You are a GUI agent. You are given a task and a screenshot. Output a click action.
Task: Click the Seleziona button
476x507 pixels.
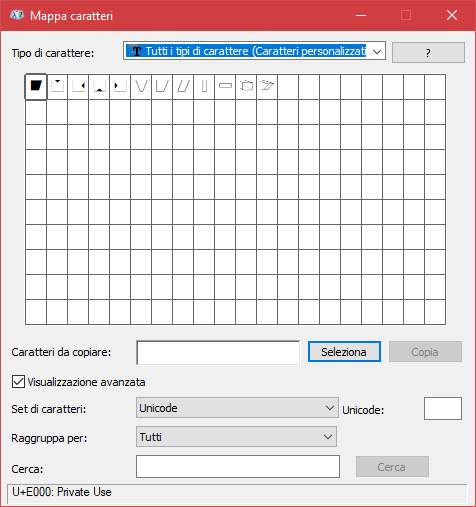[344, 352]
